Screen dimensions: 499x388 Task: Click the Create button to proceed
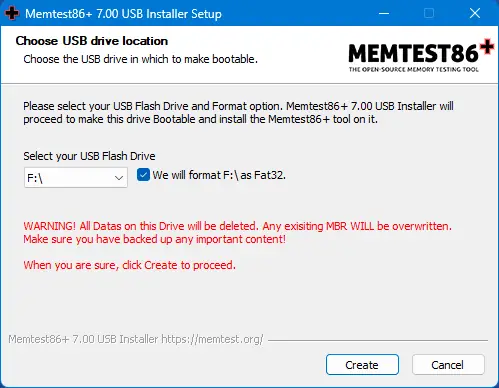(362, 365)
